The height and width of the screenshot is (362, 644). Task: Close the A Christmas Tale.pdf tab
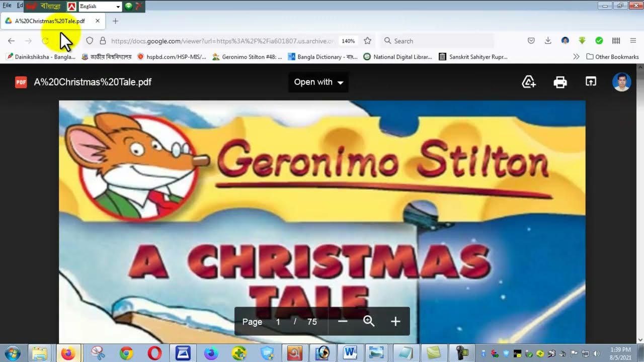coord(98,21)
